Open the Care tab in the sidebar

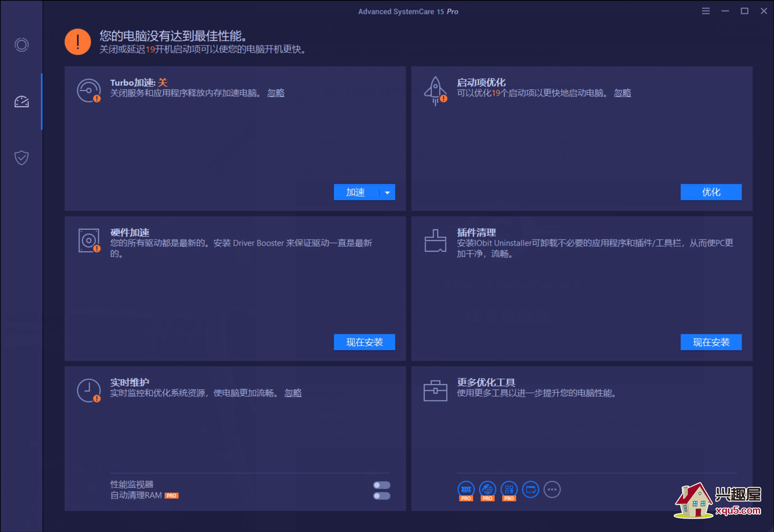(x=22, y=45)
